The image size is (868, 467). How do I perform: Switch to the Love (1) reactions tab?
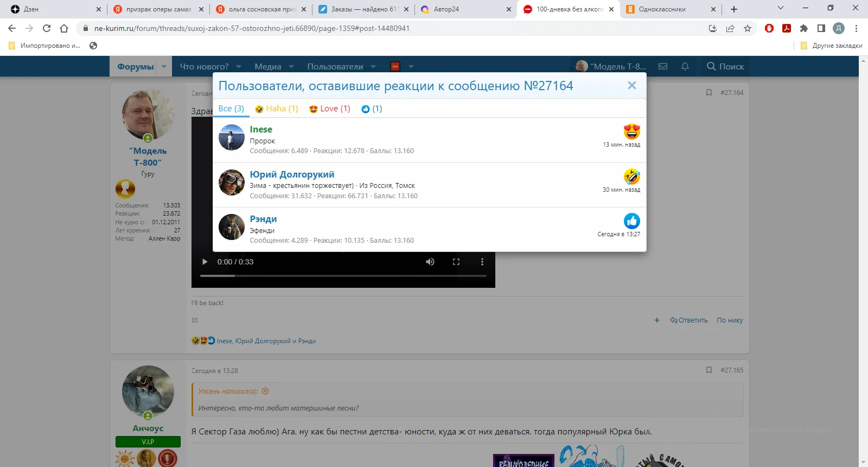click(x=330, y=109)
